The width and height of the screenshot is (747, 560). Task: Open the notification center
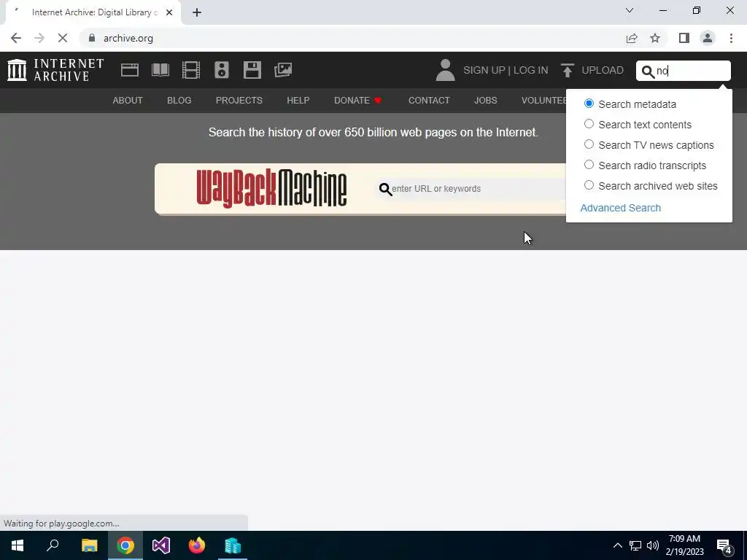[724, 546]
